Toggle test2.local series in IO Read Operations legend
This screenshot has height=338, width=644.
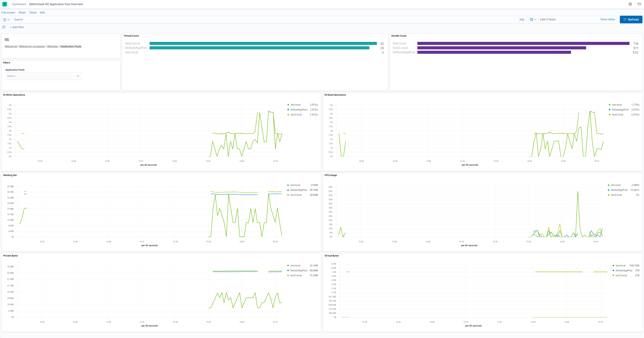pyautogui.click(x=617, y=115)
